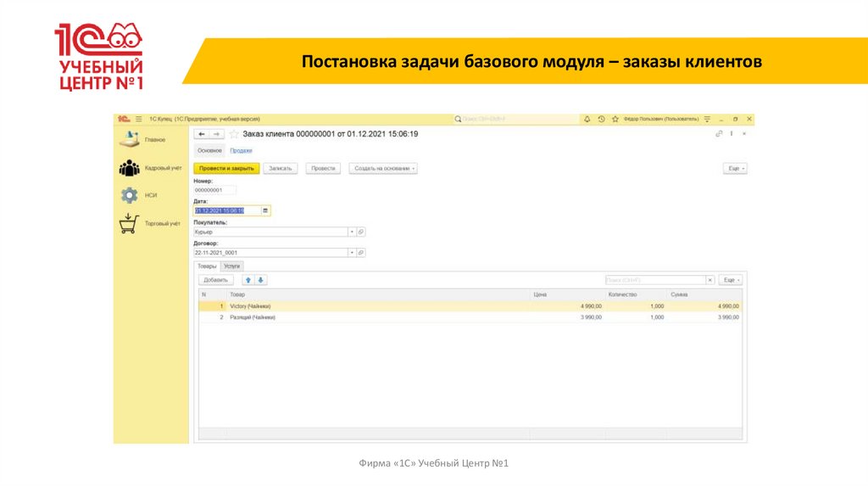Image resolution: width=868 pixels, height=487 pixels.
Task: Click the Дата input field
Action: pyautogui.click(x=227, y=210)
